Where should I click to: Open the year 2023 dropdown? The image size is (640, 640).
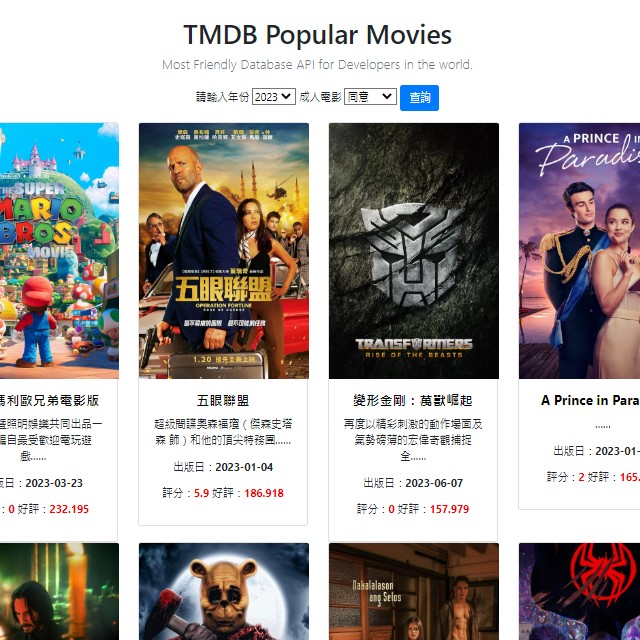tap(273, 97)
